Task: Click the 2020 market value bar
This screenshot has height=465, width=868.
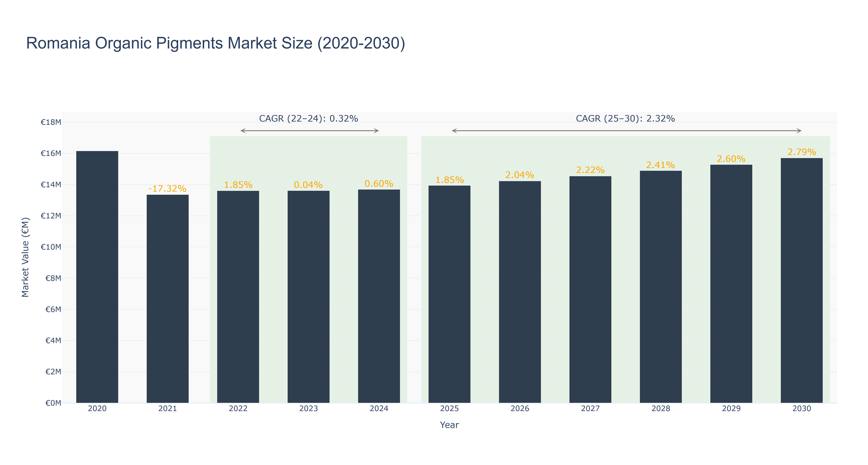Action: pos(97,277)
